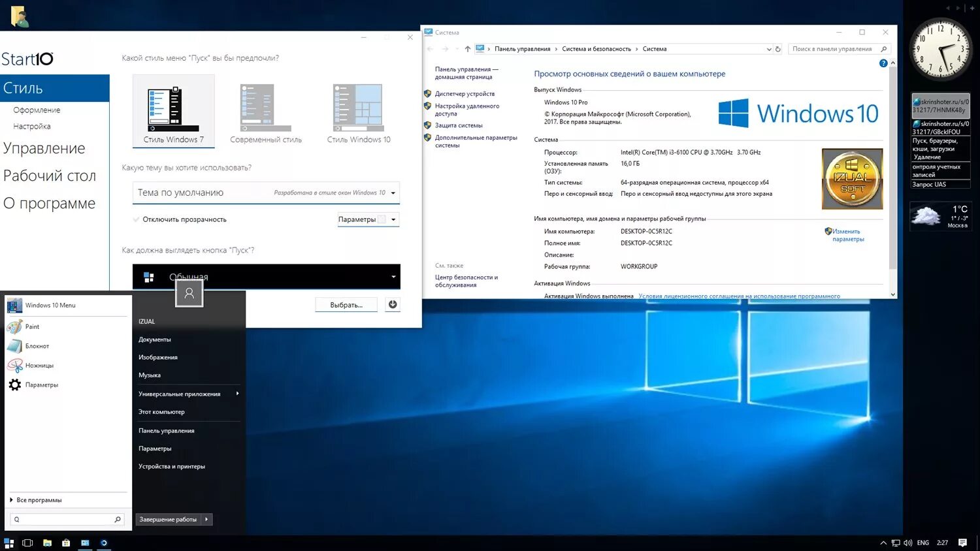Open File Explorer from the taskbar
The image size is (980, 551).
(x=47, y=543)
